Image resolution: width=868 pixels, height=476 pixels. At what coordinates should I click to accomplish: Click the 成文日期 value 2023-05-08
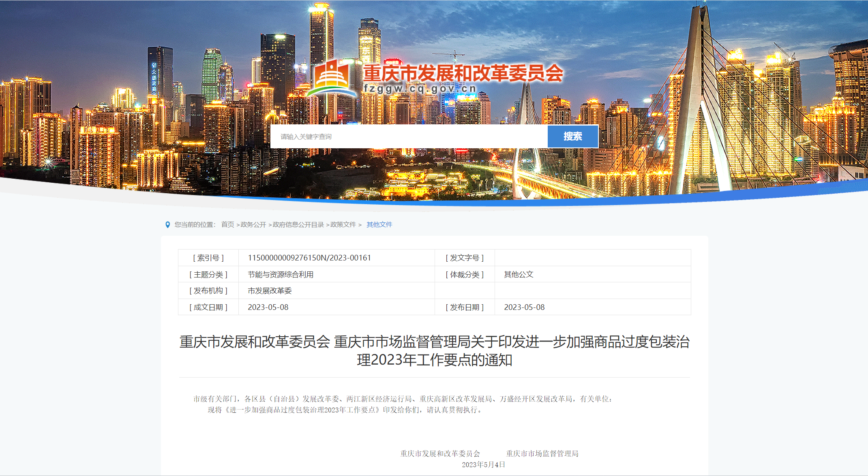tap(268, 307)
